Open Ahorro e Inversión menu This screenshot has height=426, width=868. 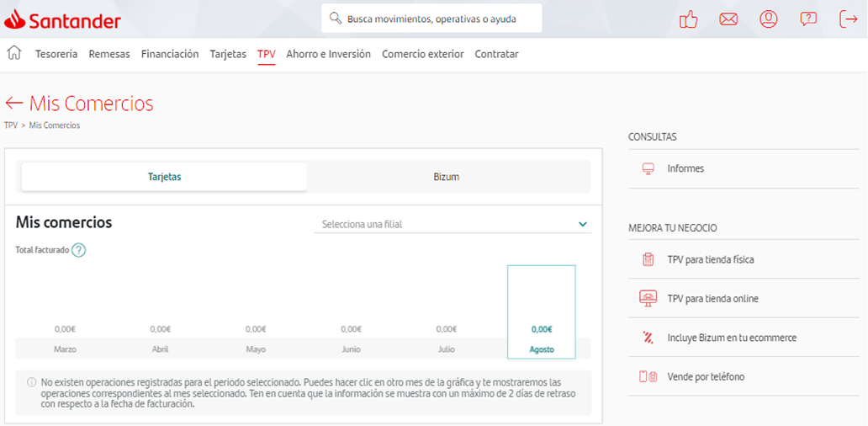[328, 54]
